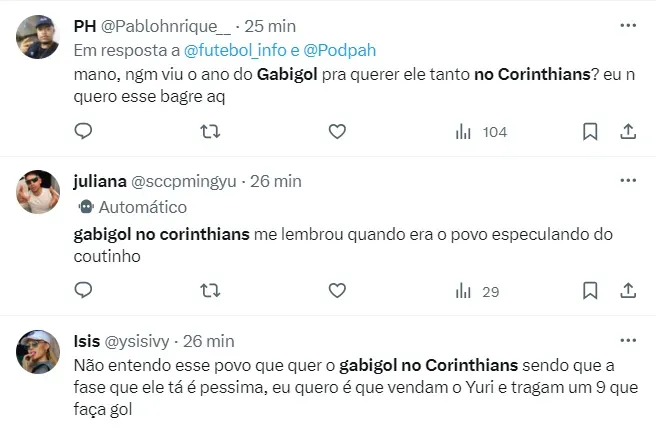Screen dimensions: 656x431
Task: Open more options on PH's tweet
Action: [628, 24]
